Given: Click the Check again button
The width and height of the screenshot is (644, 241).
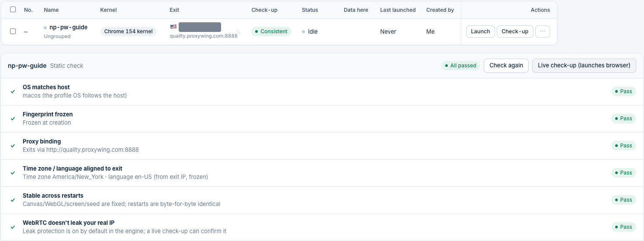Looking at the screenshot, I should click(x=506, y=66).
